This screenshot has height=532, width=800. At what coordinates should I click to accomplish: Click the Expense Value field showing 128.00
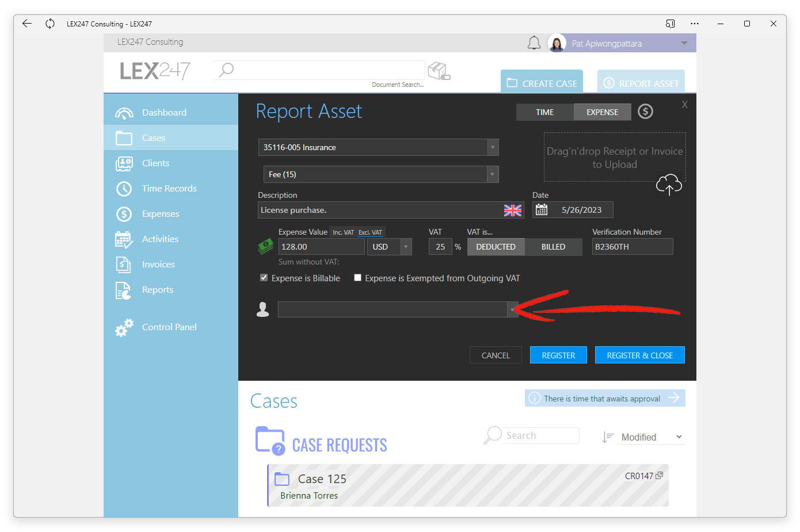click(321, 247)
